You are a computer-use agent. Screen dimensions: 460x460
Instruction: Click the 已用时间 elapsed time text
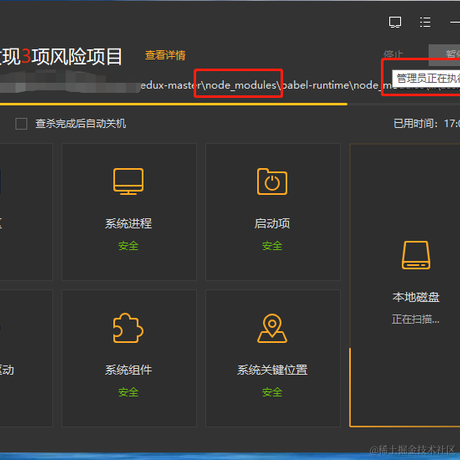(x=427, y=124)
